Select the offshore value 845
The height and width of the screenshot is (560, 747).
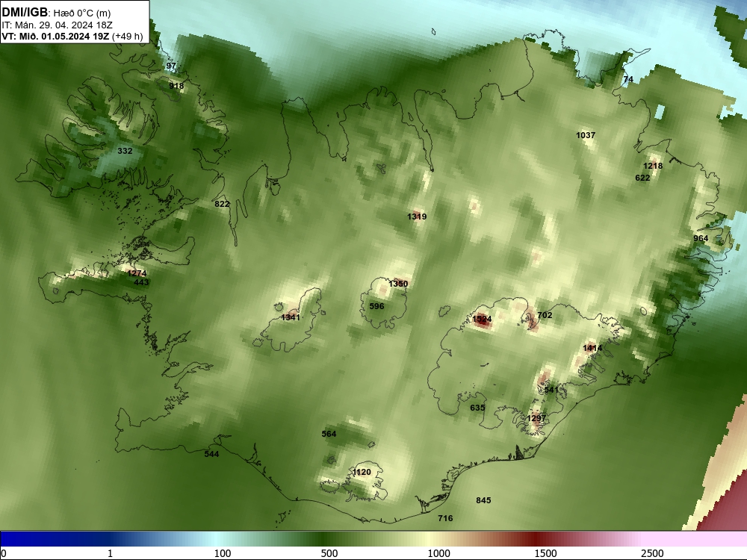(x=483, y=500)
